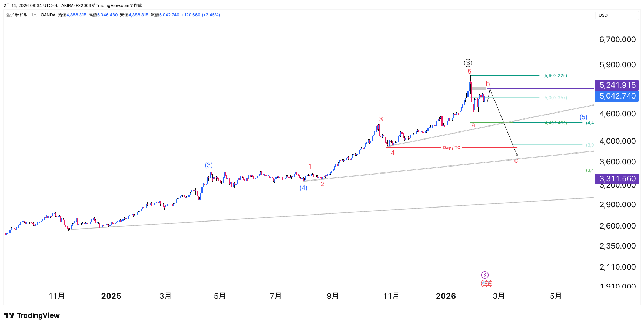
Task: Click the red wave 'b' label
Action: (x=487, y=84)
